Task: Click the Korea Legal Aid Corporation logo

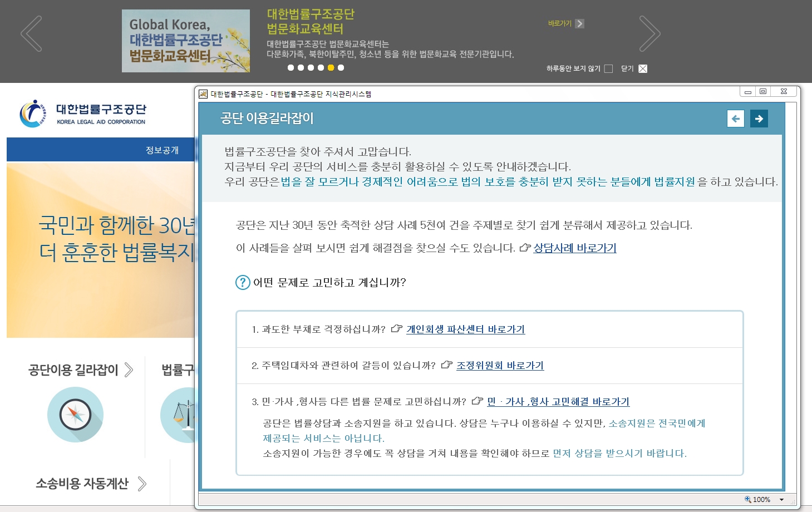Action: point(82,114)
